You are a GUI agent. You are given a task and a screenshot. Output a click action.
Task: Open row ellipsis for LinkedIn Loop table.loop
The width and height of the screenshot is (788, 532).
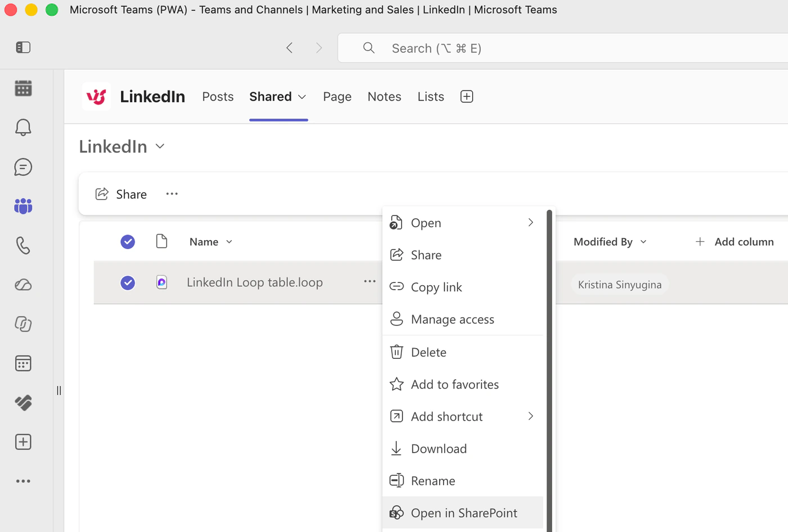click(x=370, y=281)
